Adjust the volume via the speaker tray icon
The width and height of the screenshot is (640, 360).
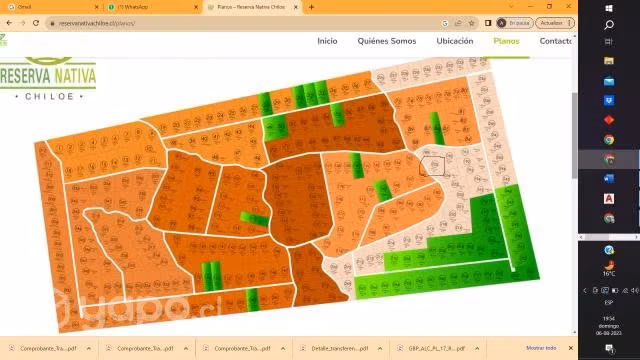pos(635,290)
